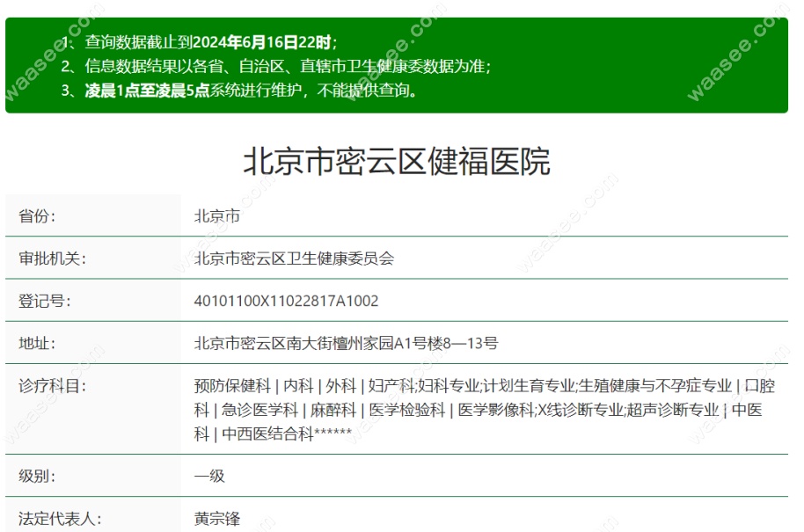Click the value 北京市密云区卫生健康委员会
This screenshot has height=532, width=804.
[294, 259]
